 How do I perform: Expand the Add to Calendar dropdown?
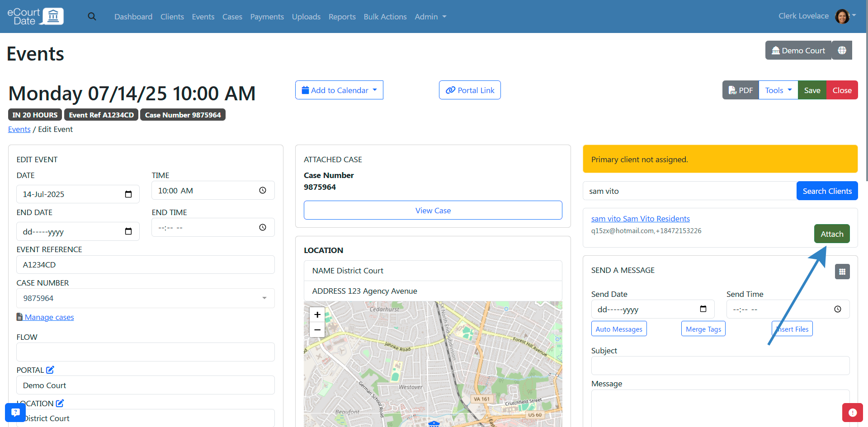339,90
